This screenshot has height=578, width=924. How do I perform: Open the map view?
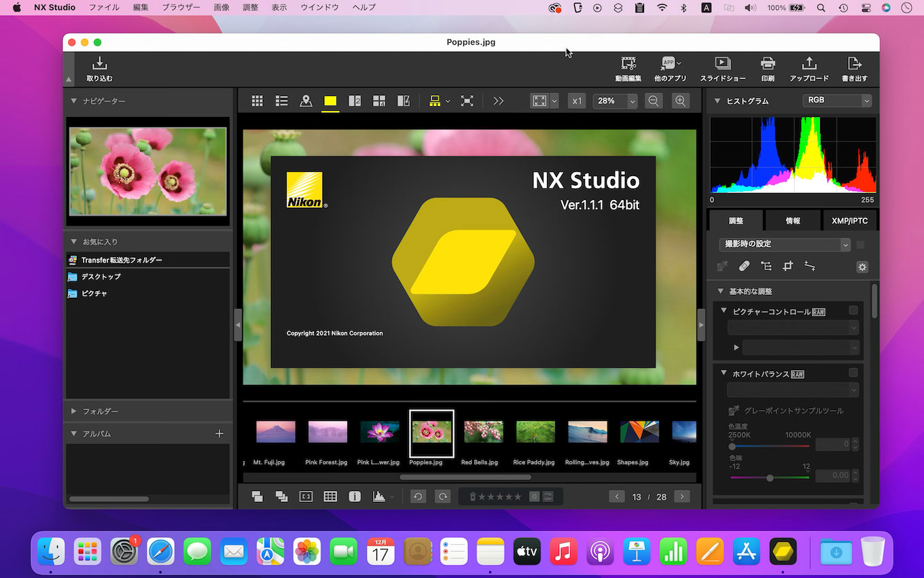tap(306, 101)
